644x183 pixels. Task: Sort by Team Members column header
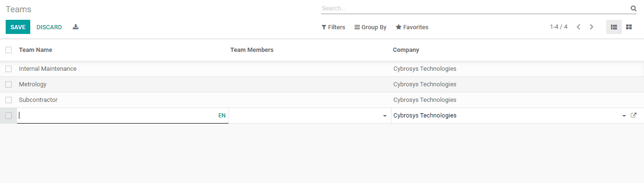(252, 50)
